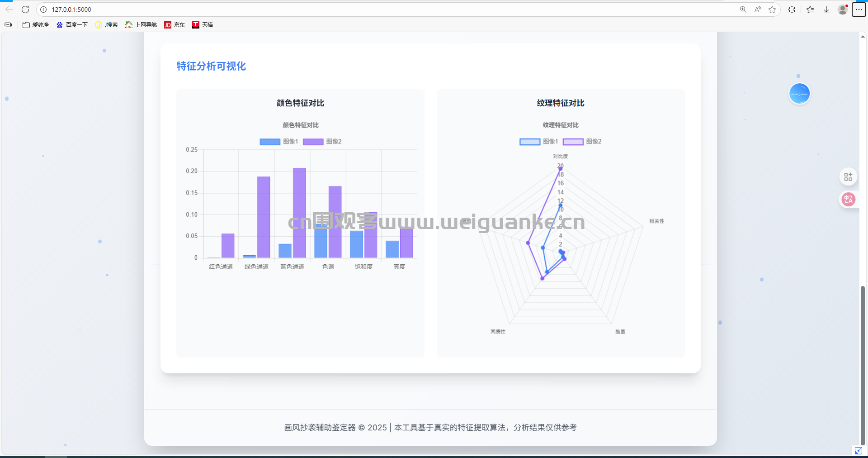Toggle 图像2 legend in texture radar chart

click(582, 142)
